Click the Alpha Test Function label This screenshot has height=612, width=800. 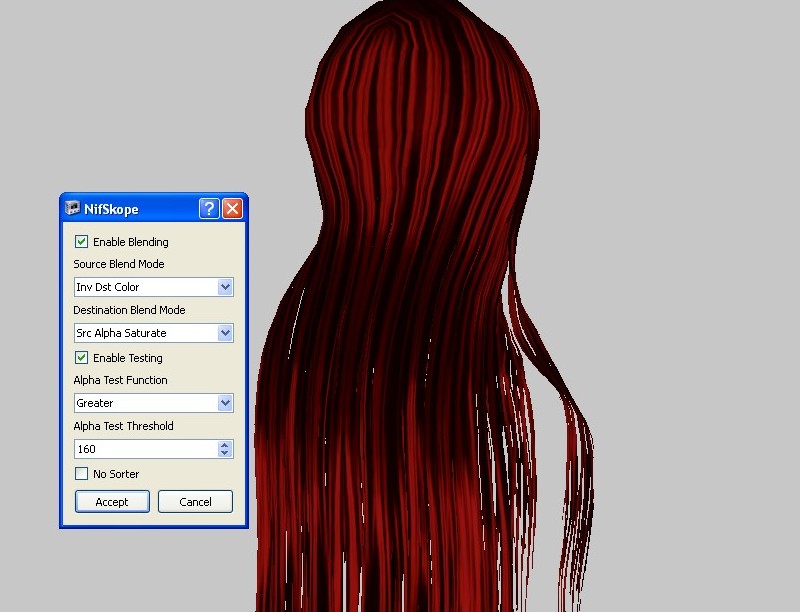point(120,380)
